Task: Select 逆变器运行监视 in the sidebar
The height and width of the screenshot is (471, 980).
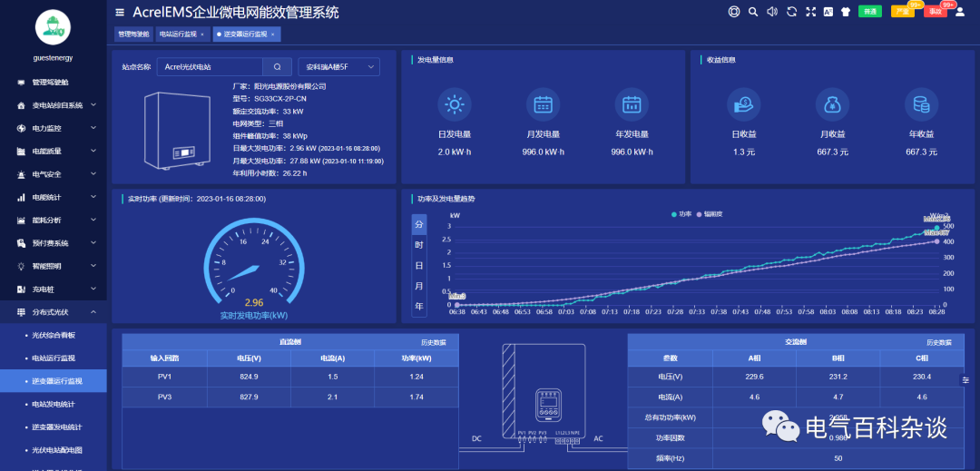Action: coord(54,381)
